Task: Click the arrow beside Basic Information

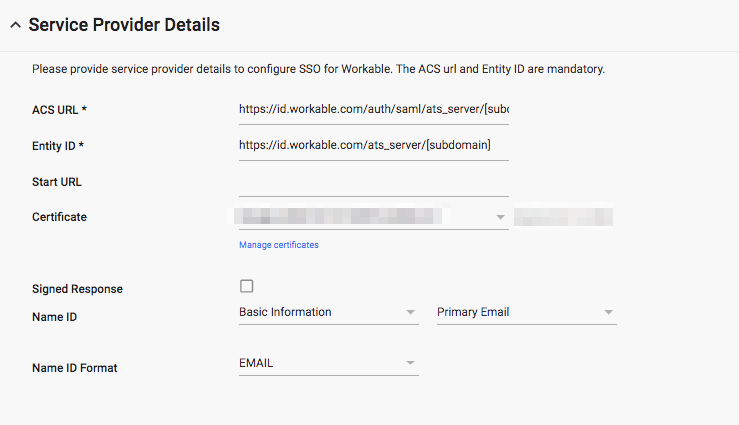Action: click(x=410, y=312)
